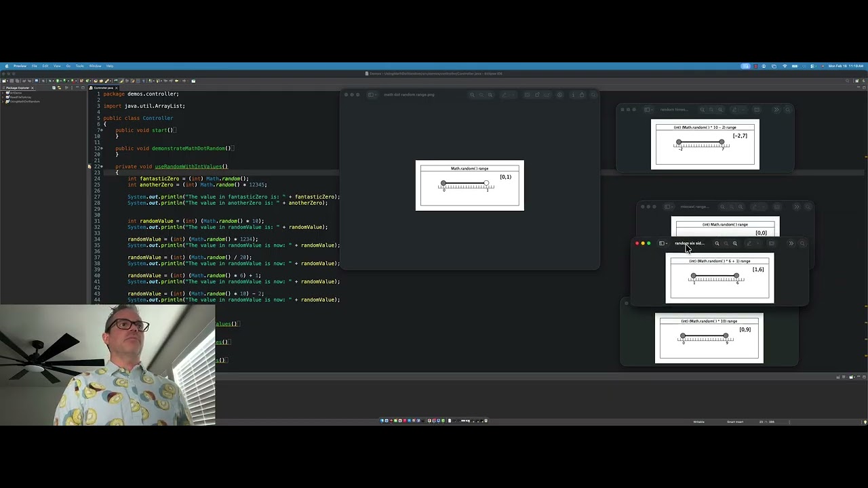Click the warning marker beside line 22
The height and width of the screenshot is (488, 868).
(89, 167)
